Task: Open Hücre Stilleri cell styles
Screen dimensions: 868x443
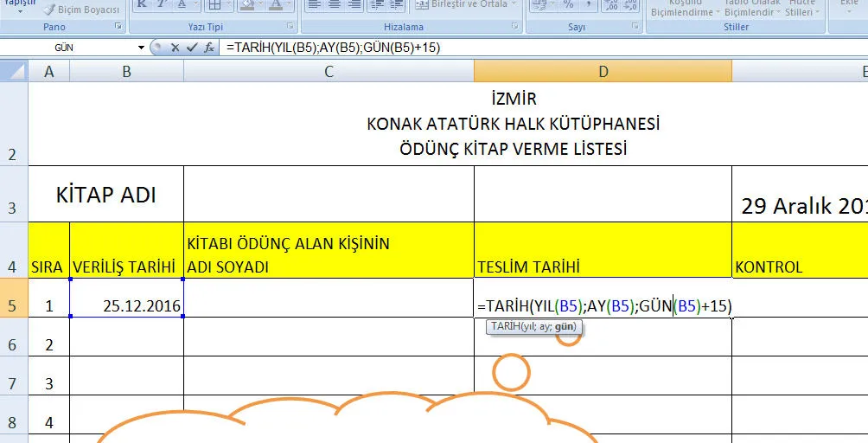Action: 801,9
